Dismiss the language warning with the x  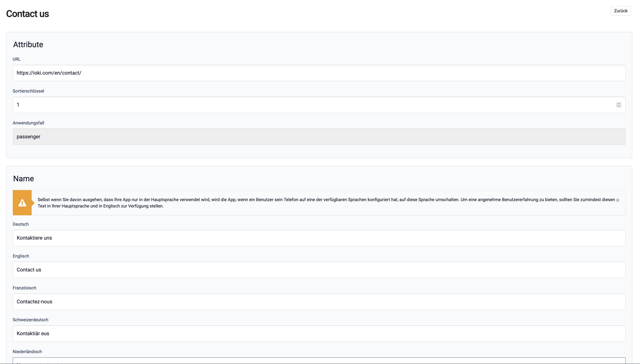618,200
